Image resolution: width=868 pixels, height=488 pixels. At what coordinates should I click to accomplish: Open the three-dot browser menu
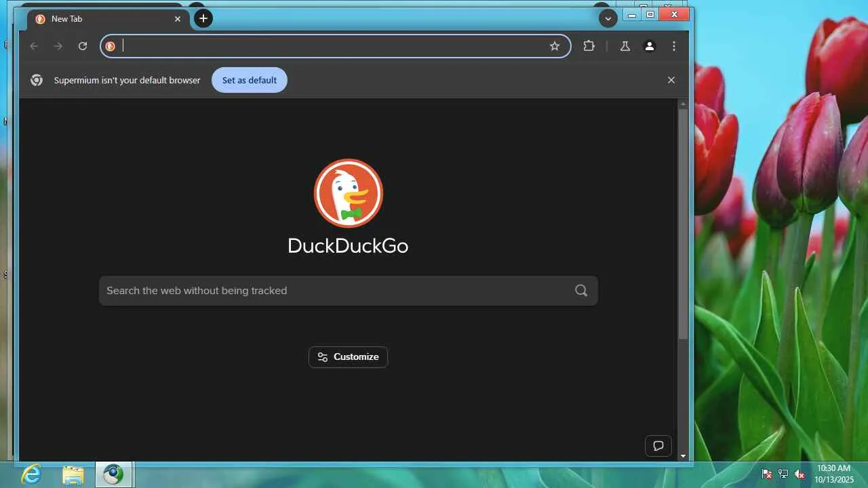pyautogui.click(x=674, y=46)
